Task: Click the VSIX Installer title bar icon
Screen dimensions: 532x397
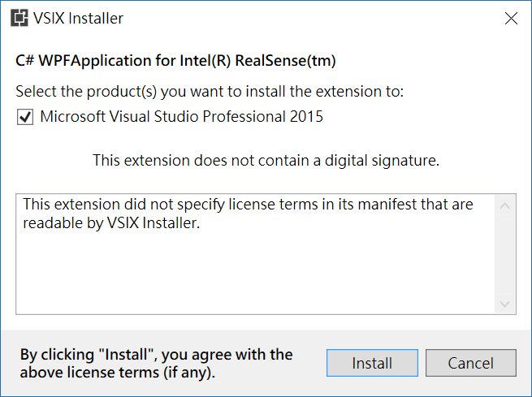Action: (17, 18)
